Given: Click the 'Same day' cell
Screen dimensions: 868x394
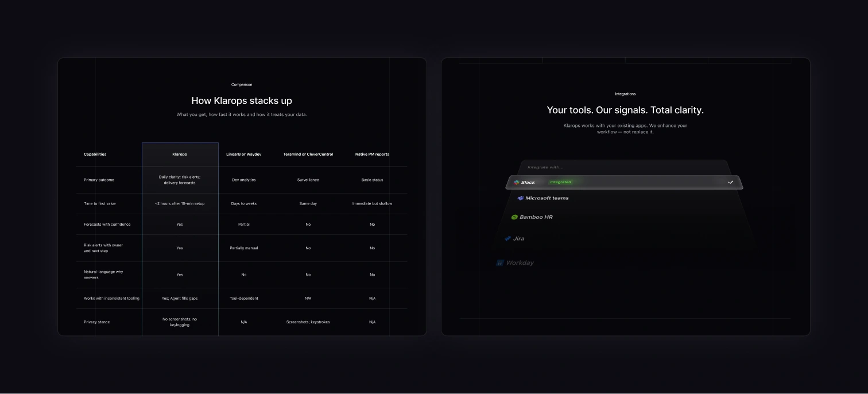Looking at the screenshot, I should (x=308, y=203).
